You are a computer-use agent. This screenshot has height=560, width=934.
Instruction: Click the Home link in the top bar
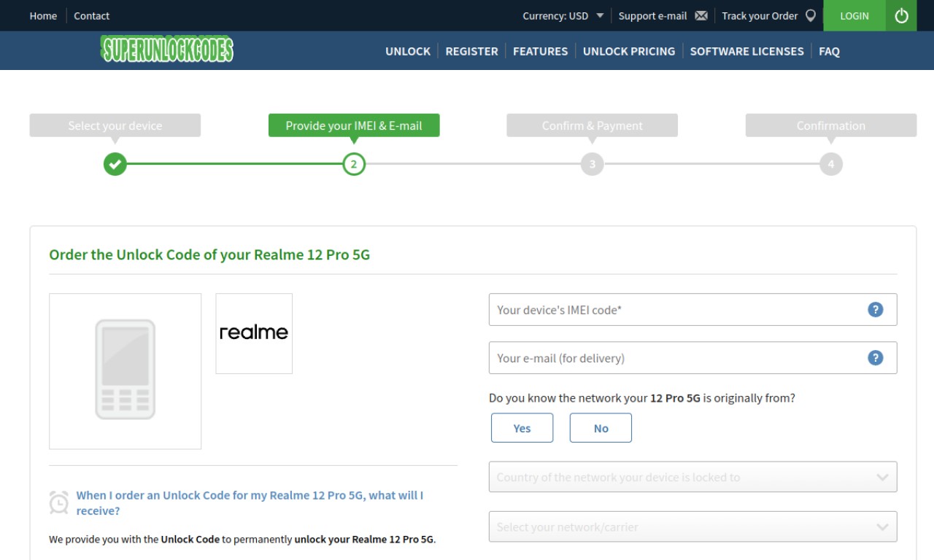point(43,15)
